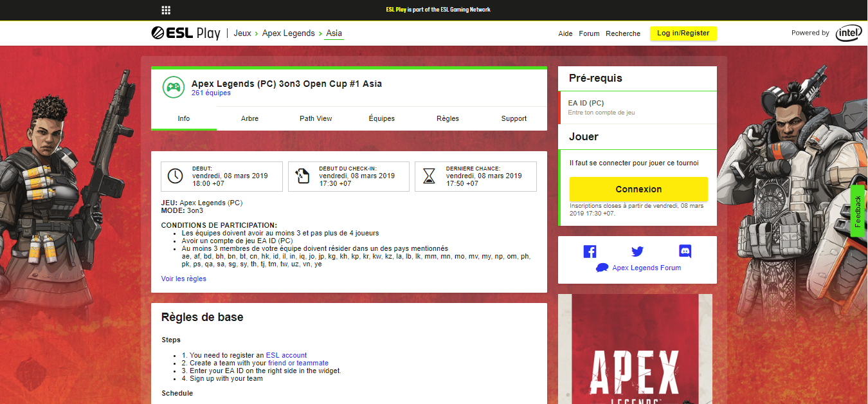
Task: Click the clock icon beside Début
Action: click(175, 176)
